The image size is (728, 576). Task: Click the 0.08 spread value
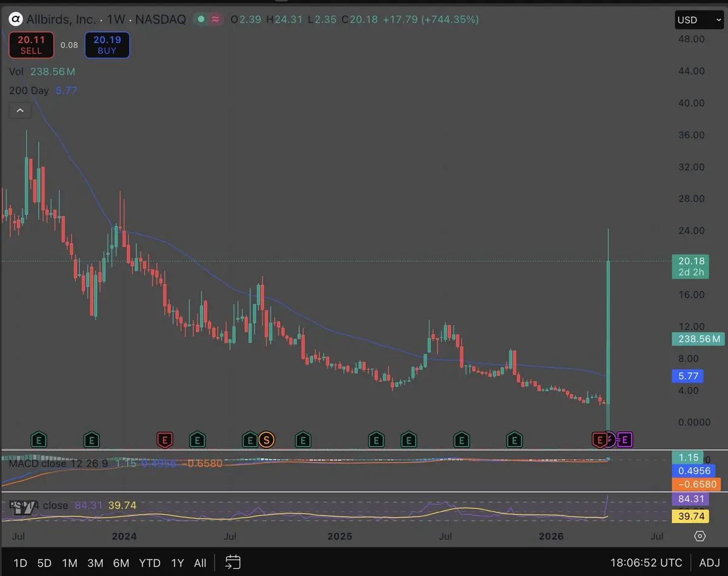click(69, 45)
